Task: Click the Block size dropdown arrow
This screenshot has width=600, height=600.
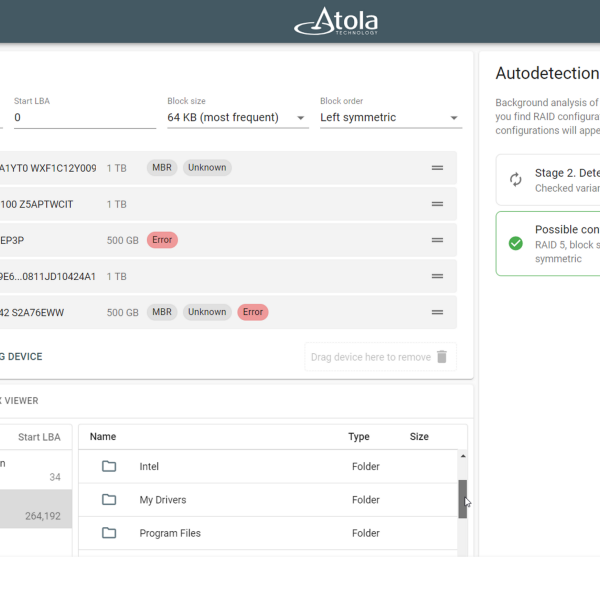Action: click(x=301, y=118)
